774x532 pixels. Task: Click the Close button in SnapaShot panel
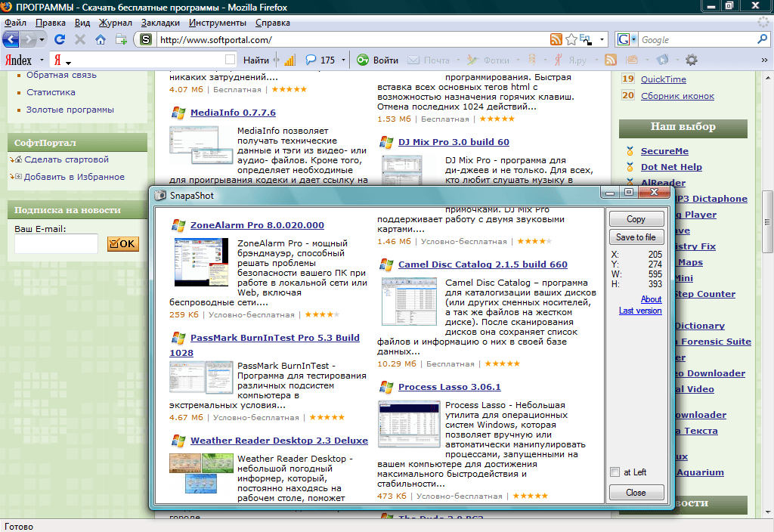(636, 493)
